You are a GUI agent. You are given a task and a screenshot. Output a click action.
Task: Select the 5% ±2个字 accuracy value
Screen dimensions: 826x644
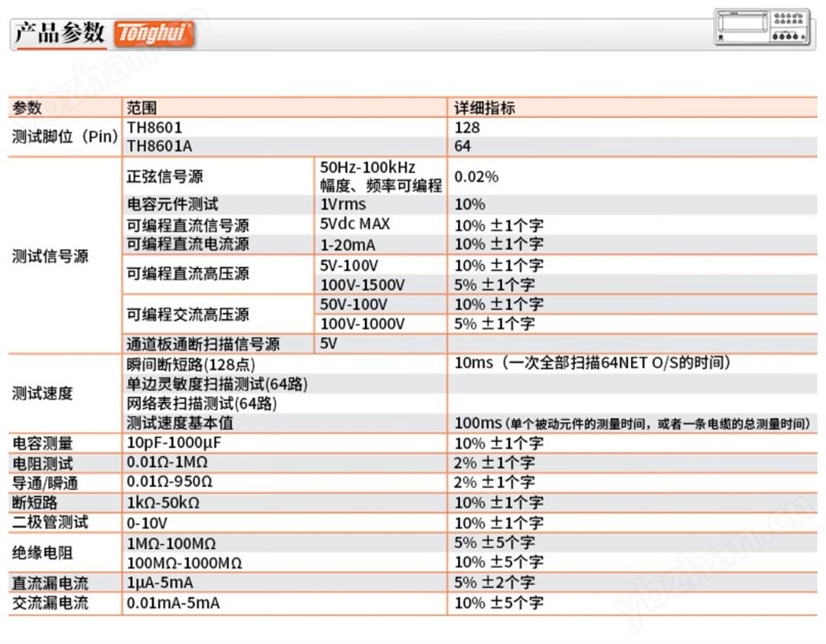click(495, 582)
